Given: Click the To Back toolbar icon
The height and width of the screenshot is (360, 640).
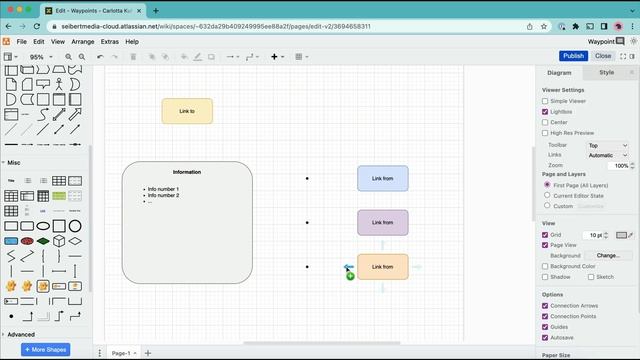Looking at the screenshot, I should click(165, 57).
